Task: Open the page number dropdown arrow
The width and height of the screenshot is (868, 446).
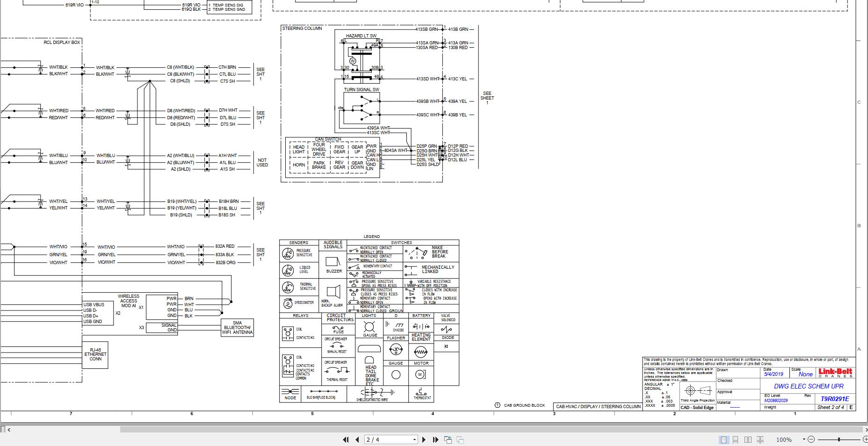Action: click(413, 439)
